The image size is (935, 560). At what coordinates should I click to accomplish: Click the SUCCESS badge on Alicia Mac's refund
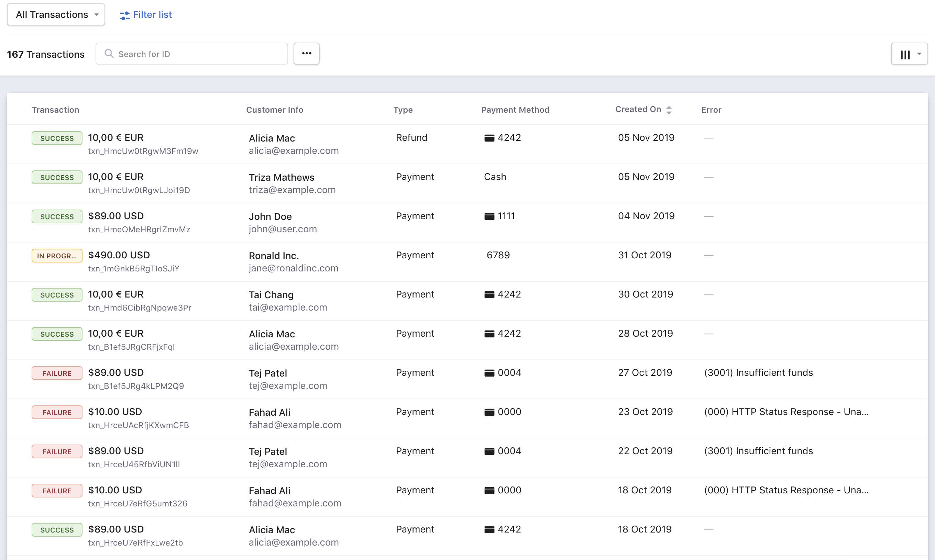[57, 138]
